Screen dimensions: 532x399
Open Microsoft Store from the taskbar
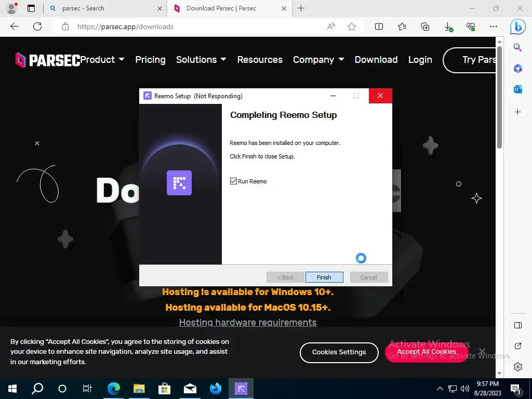coord(164,389)
